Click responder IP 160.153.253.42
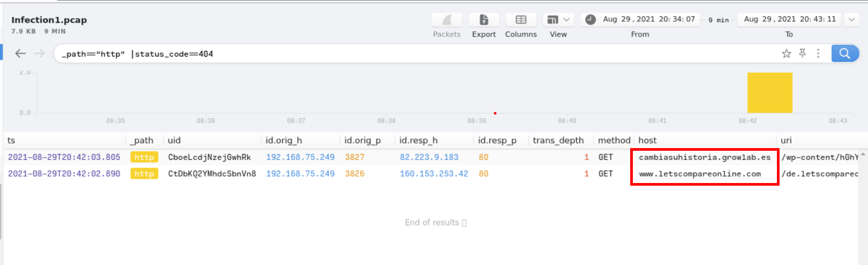 (434, 173)
